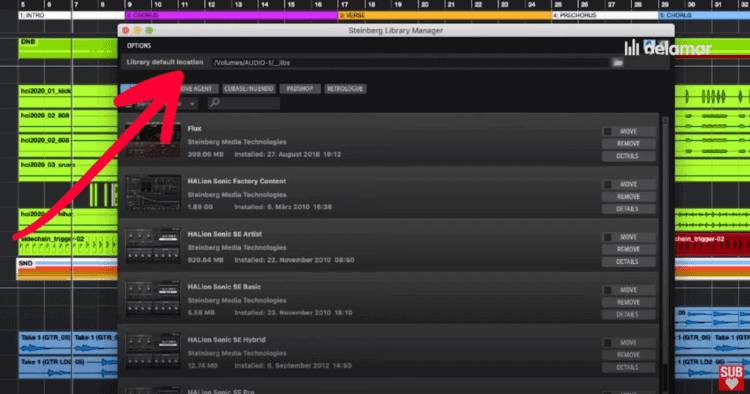Click the Library default location path field
The image size is (750, 394).
pyautogui.click(x=410, y=63)
